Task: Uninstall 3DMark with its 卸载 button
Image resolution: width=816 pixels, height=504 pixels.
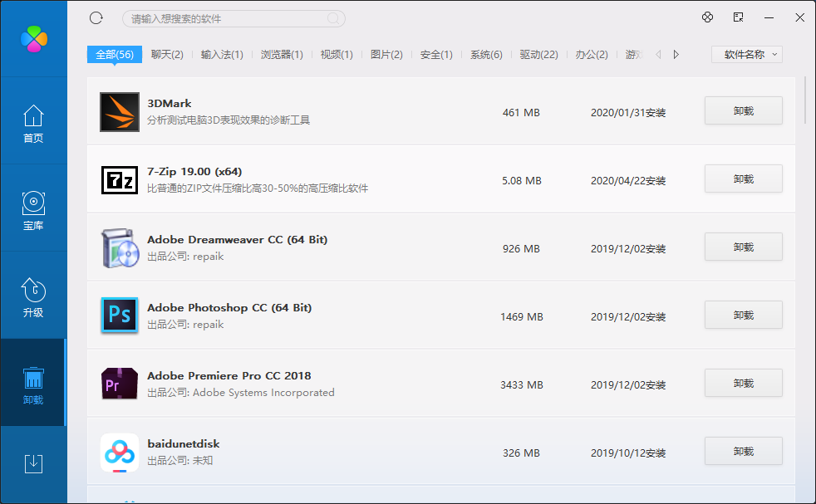Action: 743,110
